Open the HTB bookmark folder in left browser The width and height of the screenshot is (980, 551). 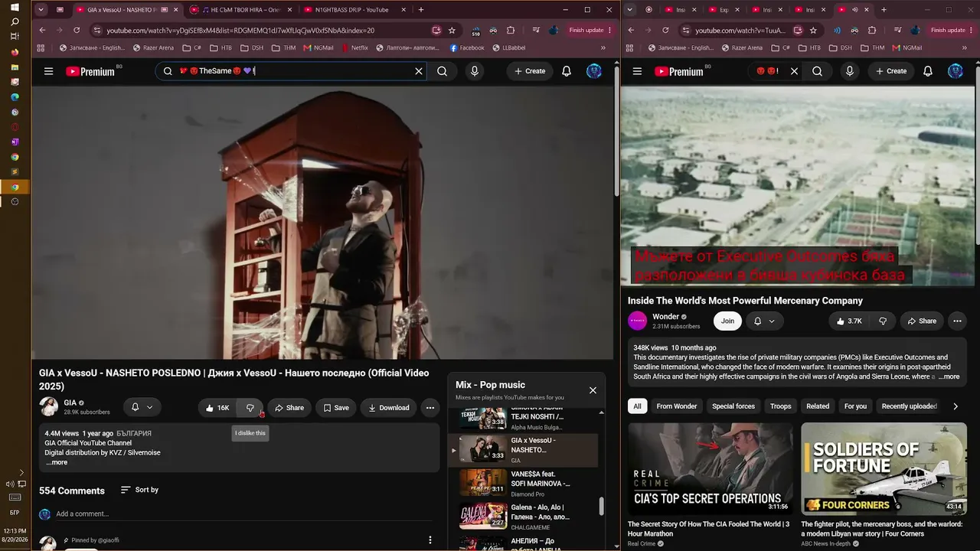[x=220, y=47]
